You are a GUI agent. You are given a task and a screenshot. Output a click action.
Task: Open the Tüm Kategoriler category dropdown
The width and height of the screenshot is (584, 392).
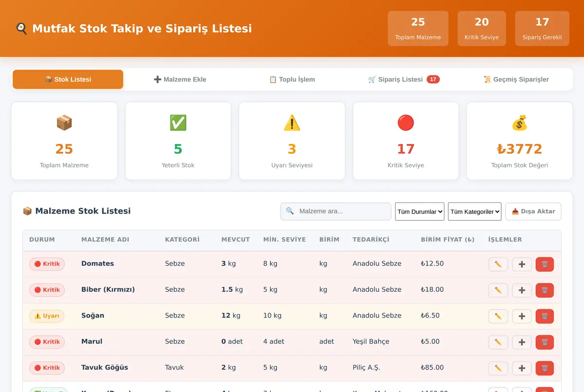pyautogui.click(x=474, y=212)
